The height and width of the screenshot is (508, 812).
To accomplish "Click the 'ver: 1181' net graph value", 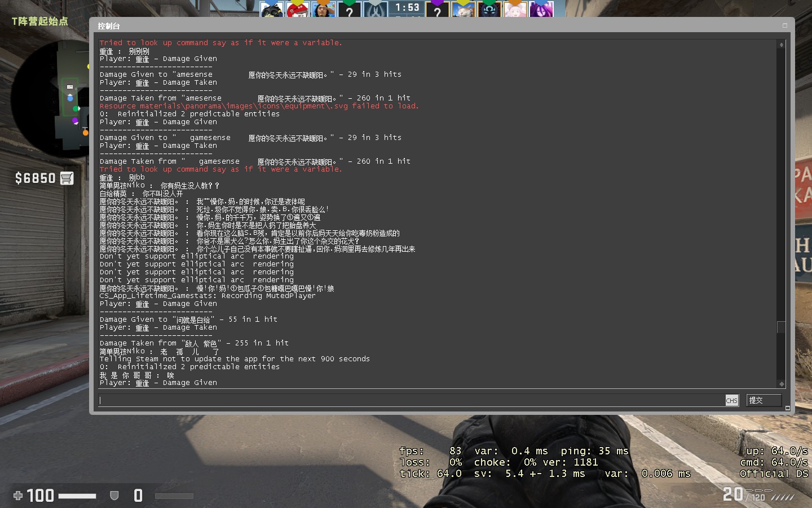I will [570, 462].
